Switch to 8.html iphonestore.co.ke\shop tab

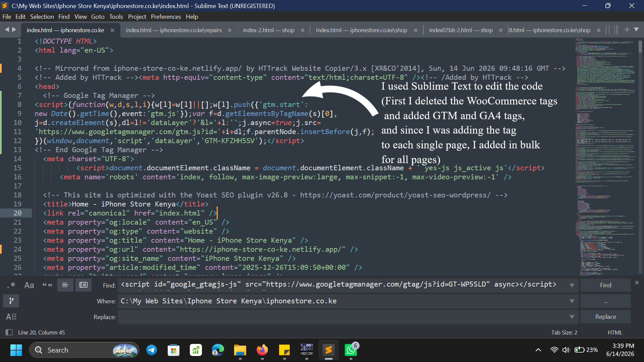(x=549, y=30)
